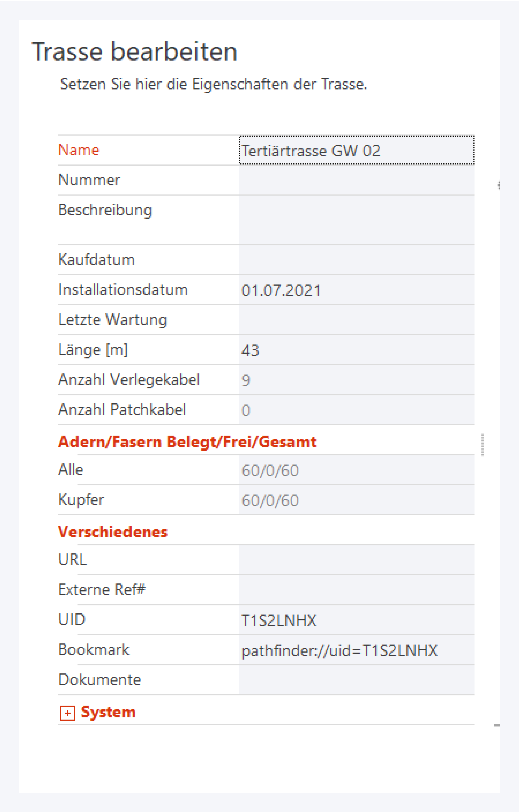Image resolution: width=519 pixels, height=812 pixels.
Task: Focus the empty Nummer input field
Action: click(356, 180)
